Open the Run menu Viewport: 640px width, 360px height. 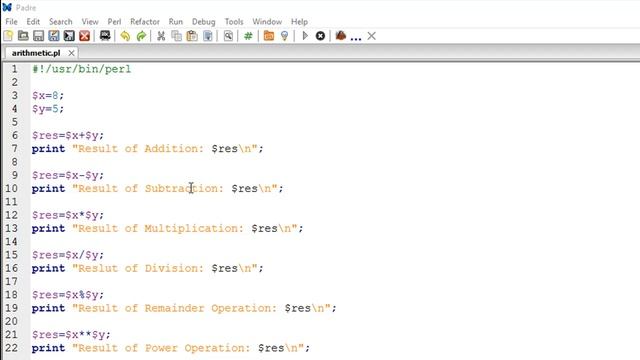pyautogui.click(x=176, y=22)
